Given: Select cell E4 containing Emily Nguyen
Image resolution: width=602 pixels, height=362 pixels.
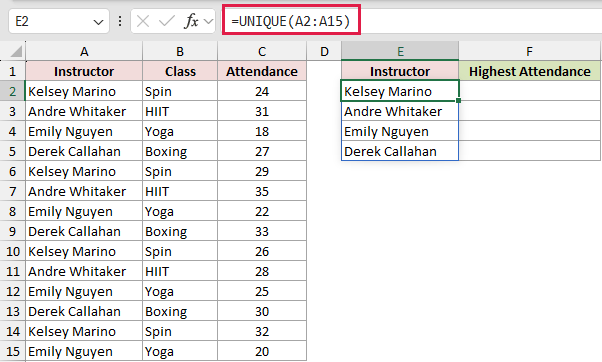Looking at the screenshot, I should 400,131.
